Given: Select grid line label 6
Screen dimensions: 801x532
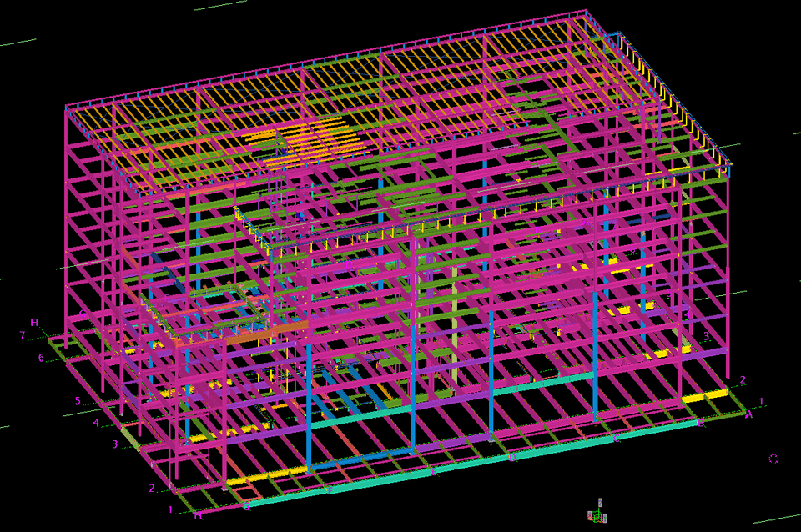Looking at the screenshot, I should (x=41, y=358).
